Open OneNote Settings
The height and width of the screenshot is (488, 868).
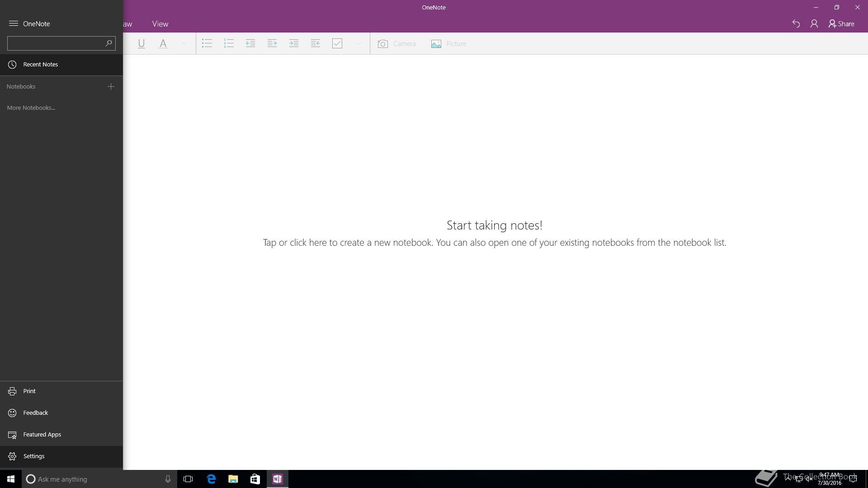[x=61, y=456]
